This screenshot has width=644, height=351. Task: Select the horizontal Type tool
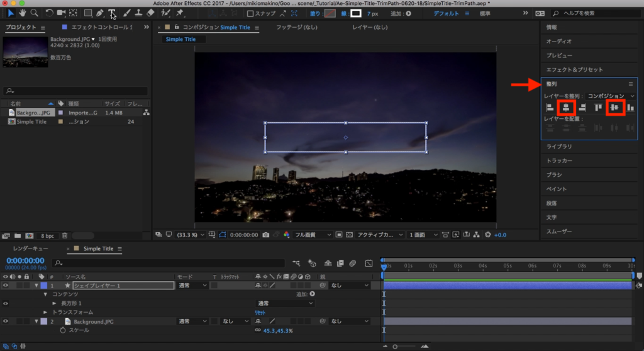pyautogui.click(x=112, y=13)
